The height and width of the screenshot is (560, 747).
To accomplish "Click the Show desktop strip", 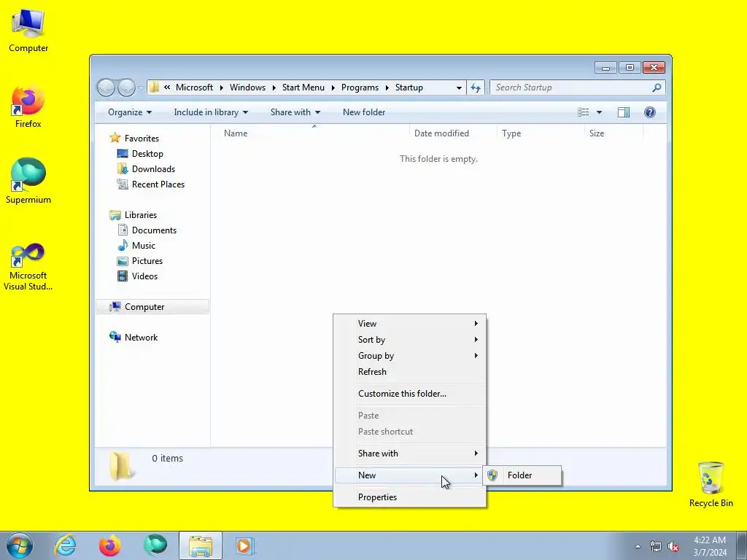I will [742, 546].
